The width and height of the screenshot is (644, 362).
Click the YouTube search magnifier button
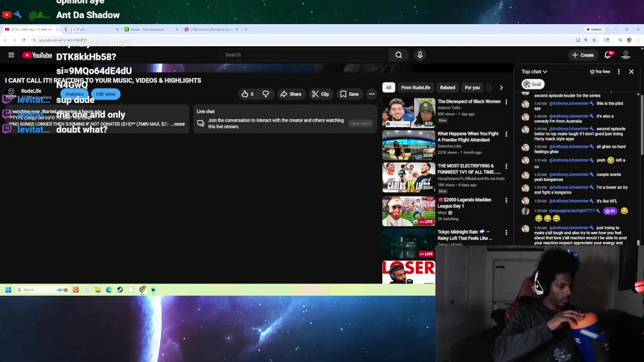click(398, 55)
